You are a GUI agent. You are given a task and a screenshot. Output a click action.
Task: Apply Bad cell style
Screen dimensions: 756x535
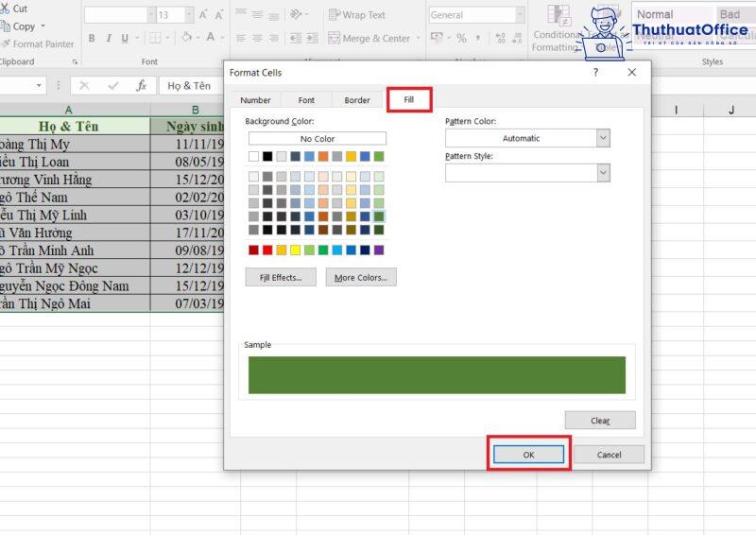(735, 14)
